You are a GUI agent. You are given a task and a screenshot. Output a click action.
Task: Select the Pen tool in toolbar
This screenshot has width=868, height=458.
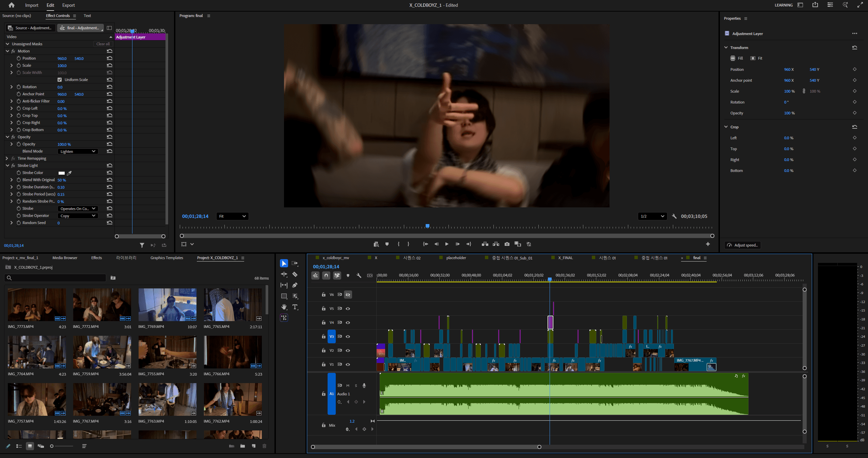(x=295, y=285)
